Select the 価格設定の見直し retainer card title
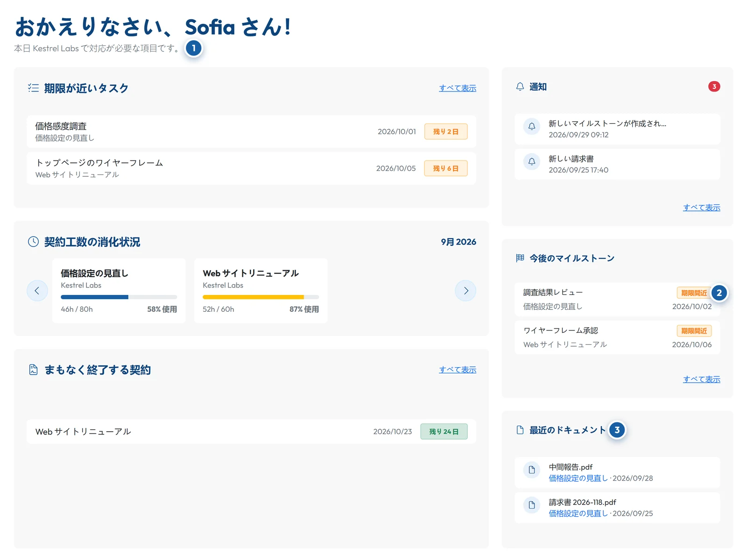747x560 pixels. (94, 273)
